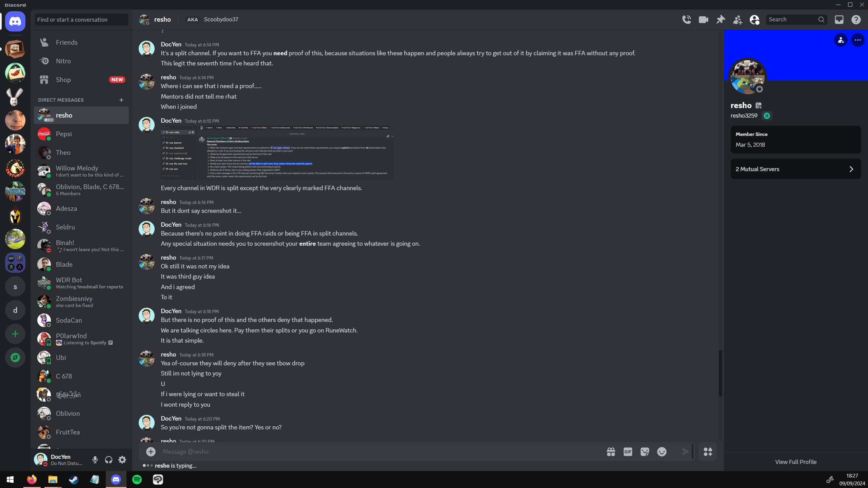The height and width of the screenshot is (488, 868).
Task: Click the emoji sticker icon
Action: [x=645, y=451]
